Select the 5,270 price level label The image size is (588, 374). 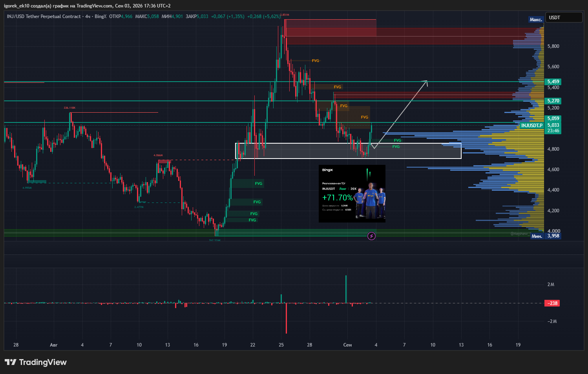point(553,101)
